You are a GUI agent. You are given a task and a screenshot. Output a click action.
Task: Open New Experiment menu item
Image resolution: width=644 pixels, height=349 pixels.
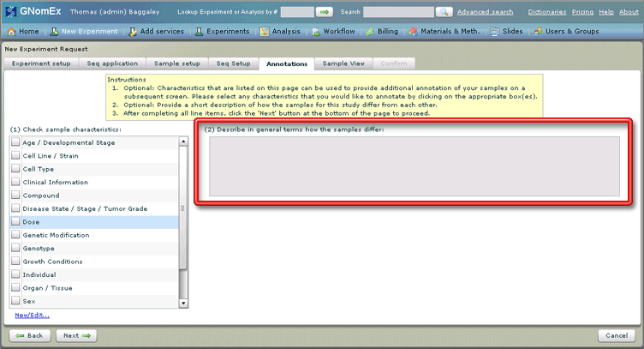pos(84,31)
